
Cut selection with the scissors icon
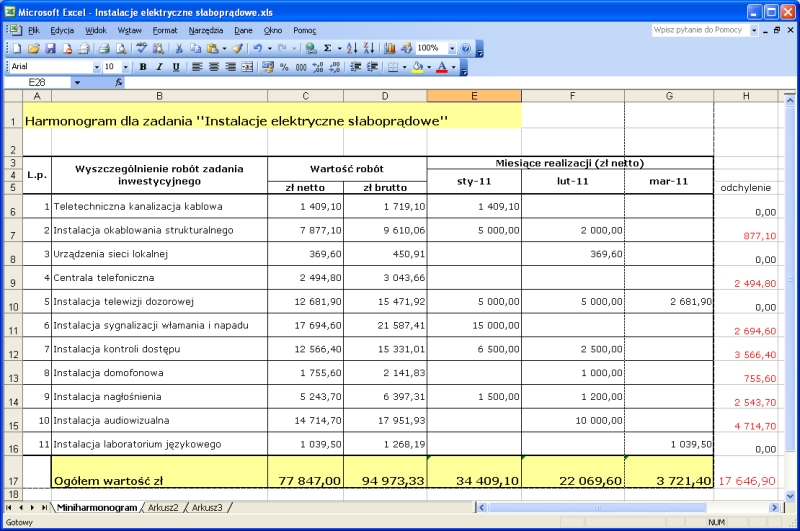pyautogui.click(x=179, y=48)
